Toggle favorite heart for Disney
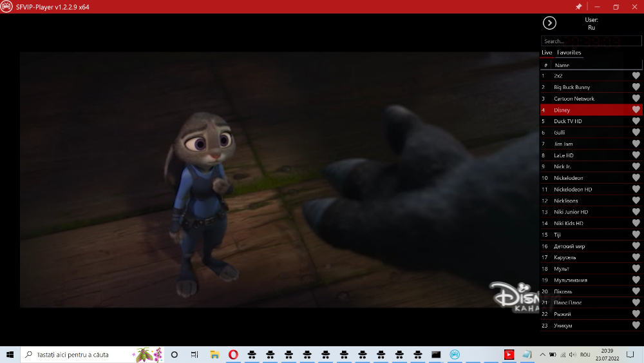The width and height of the screenshot is (644, 363). [x=636, y=110]
